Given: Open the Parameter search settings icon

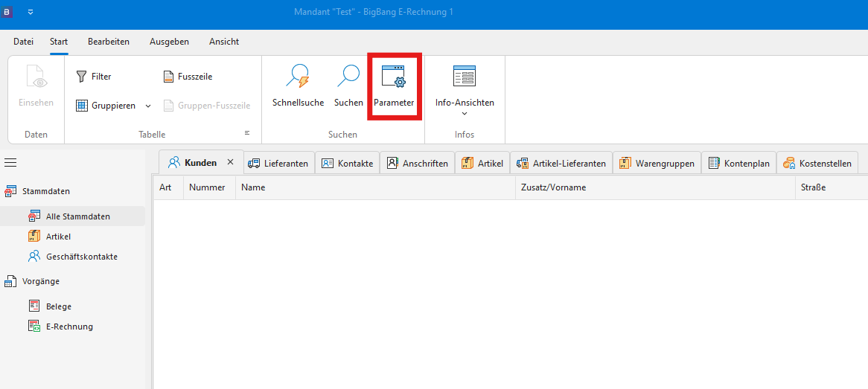Looking at the screenshot, I should click(393, 77).
